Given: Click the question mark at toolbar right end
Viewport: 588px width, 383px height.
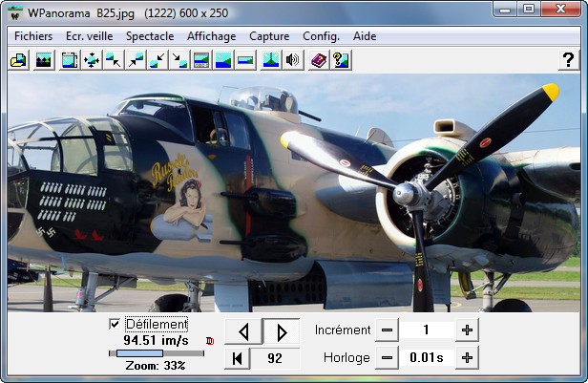Looking at the screenshot, I should [568, 60].
